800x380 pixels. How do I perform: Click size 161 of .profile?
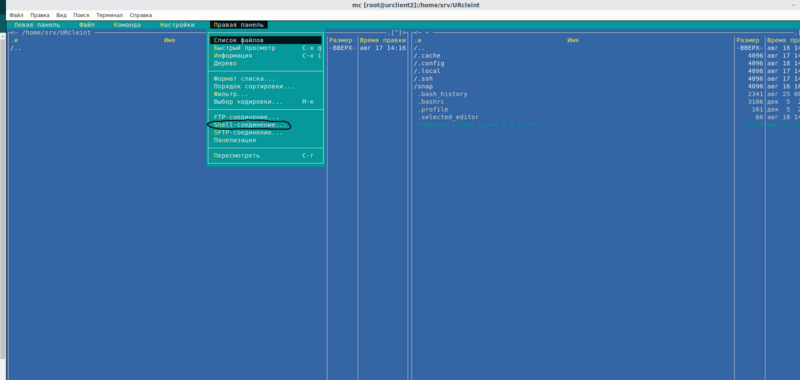757,110
